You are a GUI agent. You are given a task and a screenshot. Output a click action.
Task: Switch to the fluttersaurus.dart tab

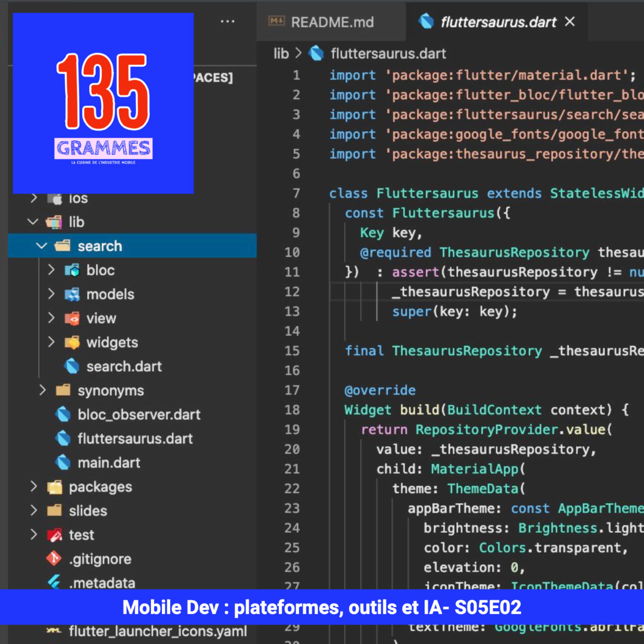497,22
